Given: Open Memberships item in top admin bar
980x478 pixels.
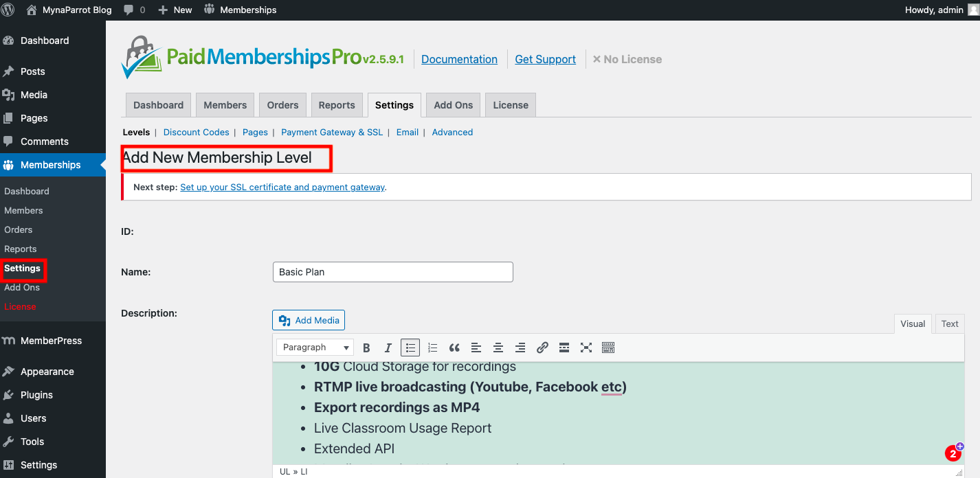Looking at the screenshot, I should [241, 10].
